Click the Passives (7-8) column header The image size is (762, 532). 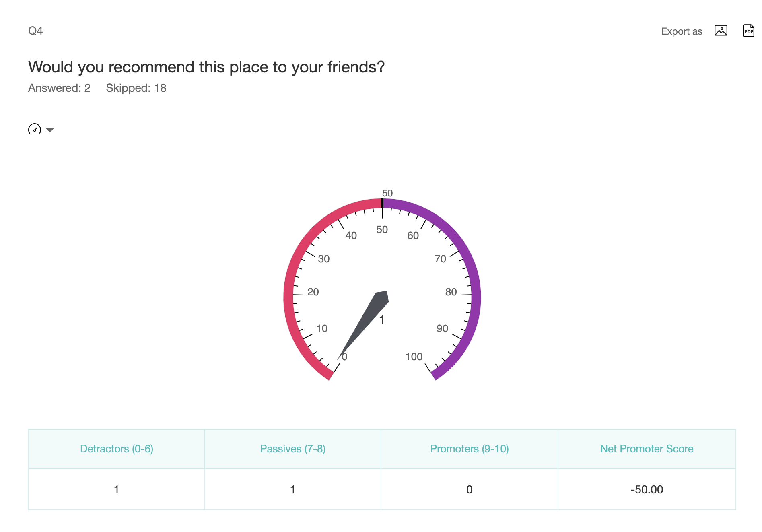pyautogui.click(x=293, y=449)
